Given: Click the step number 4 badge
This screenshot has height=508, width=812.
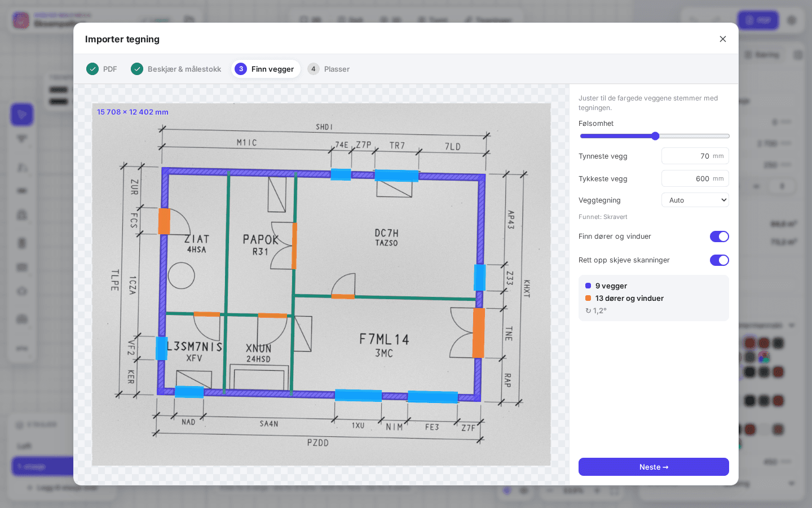Looking at the screenshot, I should coord(314,69).
